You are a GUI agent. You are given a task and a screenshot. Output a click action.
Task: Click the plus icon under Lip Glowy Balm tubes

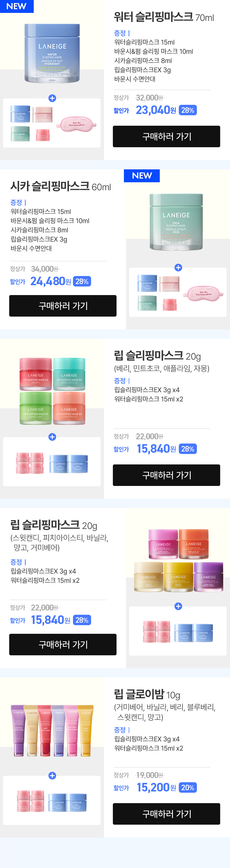[52, 776]
